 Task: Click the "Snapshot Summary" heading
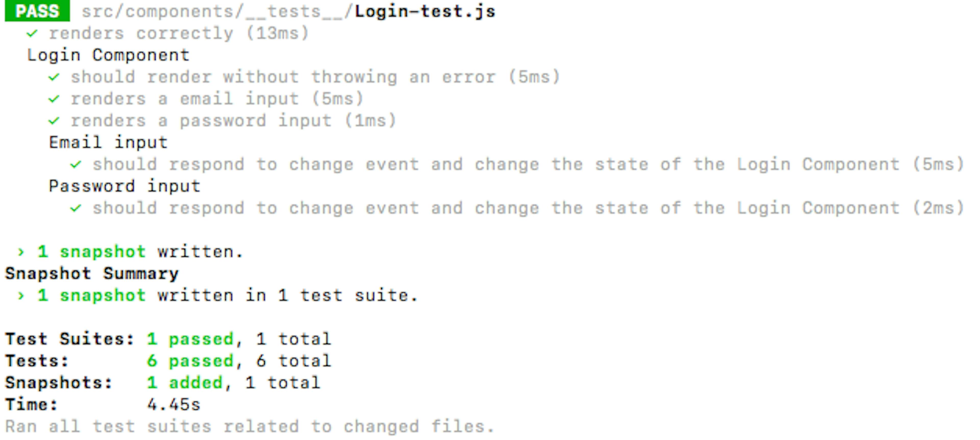(92, 274)
